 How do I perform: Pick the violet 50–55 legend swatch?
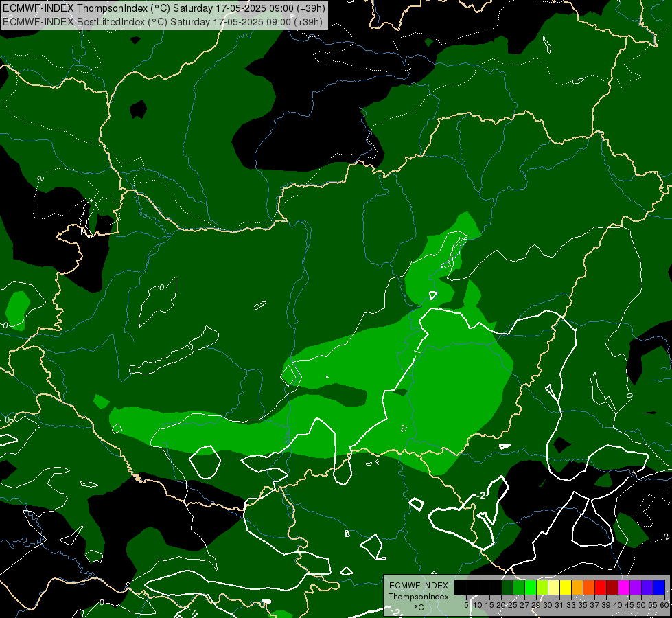647,587
